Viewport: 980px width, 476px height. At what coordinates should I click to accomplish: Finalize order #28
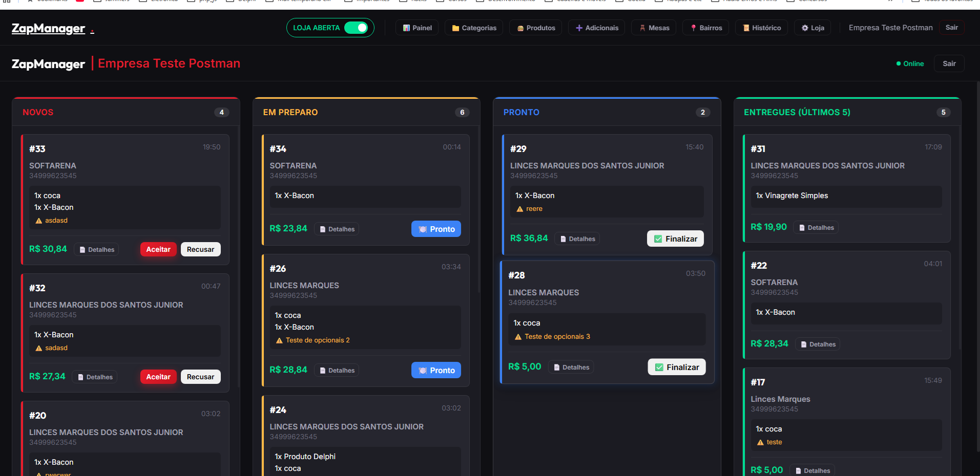(x=677, y=367)
